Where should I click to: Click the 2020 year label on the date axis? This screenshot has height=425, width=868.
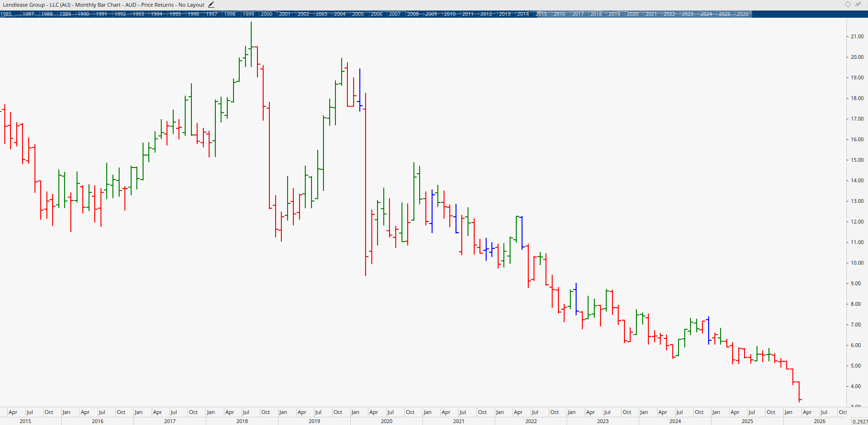point(387,421)
